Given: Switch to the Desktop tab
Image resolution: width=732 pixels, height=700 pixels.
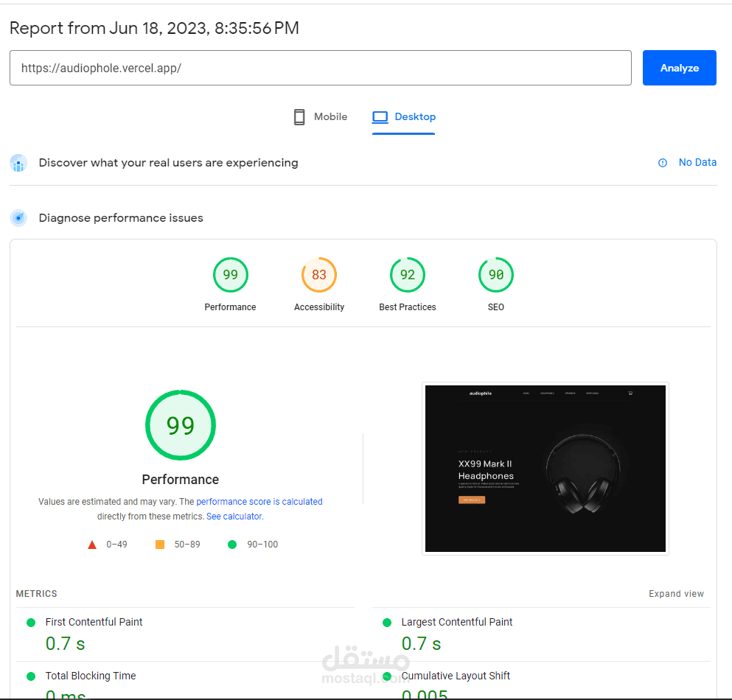Looking at the screenshot, I should [x=404, y=116].
